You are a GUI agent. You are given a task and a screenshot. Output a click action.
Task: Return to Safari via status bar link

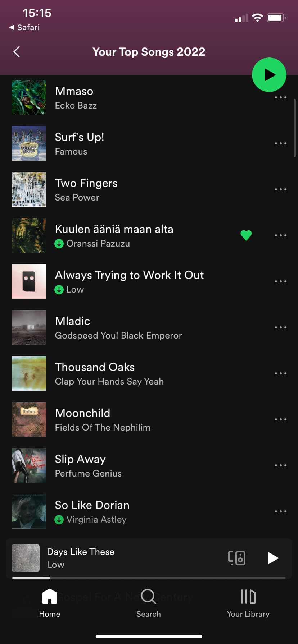click(x=24, y=27)
